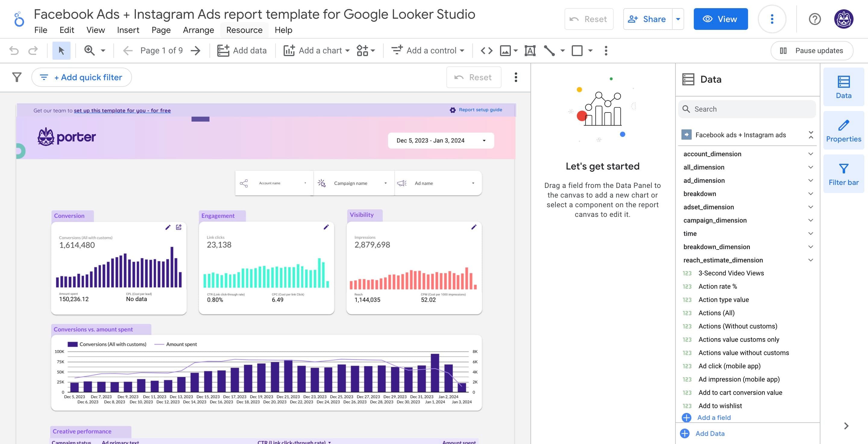This screenshot has width=868, height=444.
Task: Click edit pencil on Engagement card
Action: [326, 227]
